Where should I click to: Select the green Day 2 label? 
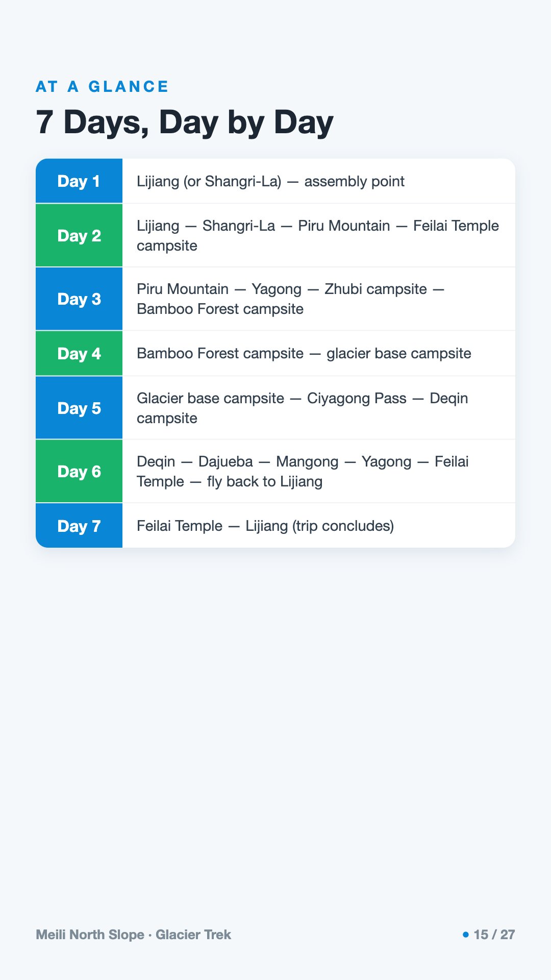79,235
